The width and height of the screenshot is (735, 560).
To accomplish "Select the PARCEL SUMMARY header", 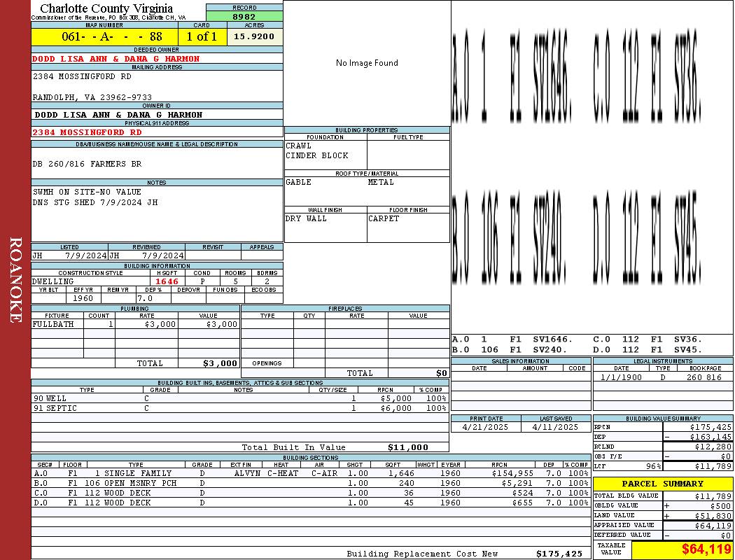I will [x=662, y=484].
